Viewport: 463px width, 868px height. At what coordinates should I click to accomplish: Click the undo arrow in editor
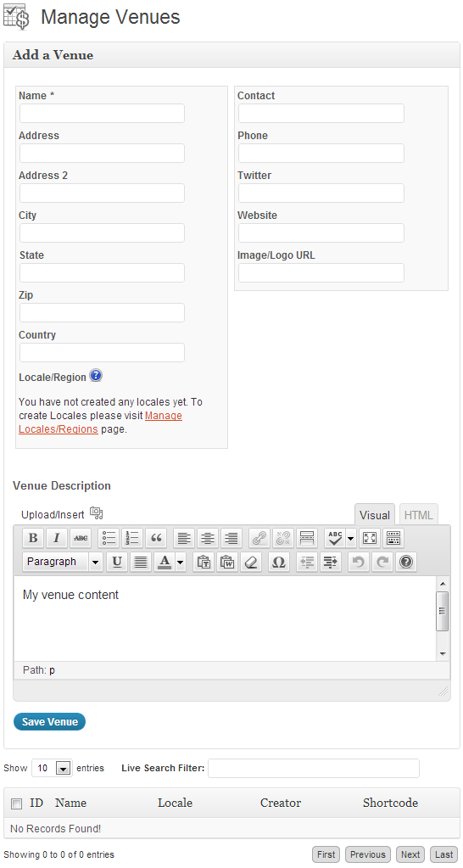click(359, 562)
